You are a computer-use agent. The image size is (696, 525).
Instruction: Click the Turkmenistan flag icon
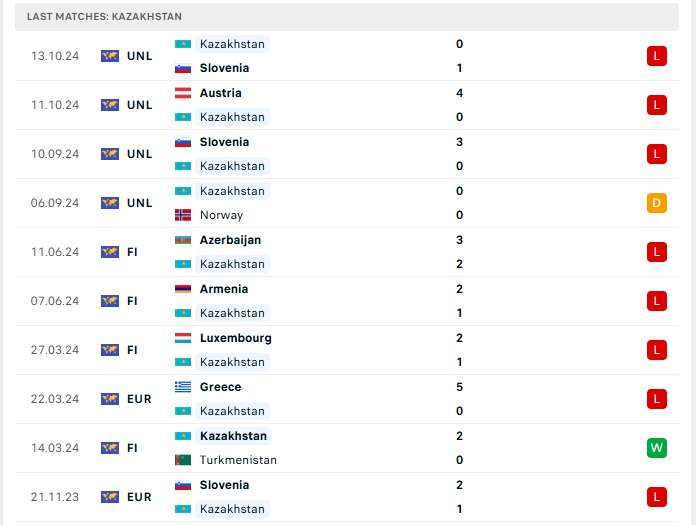[x=183, y=460]
